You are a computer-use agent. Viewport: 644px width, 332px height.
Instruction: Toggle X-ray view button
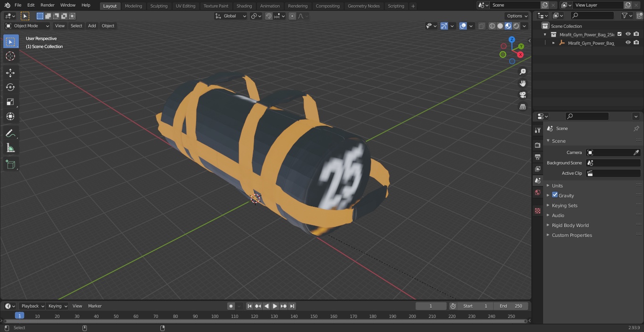481,26
